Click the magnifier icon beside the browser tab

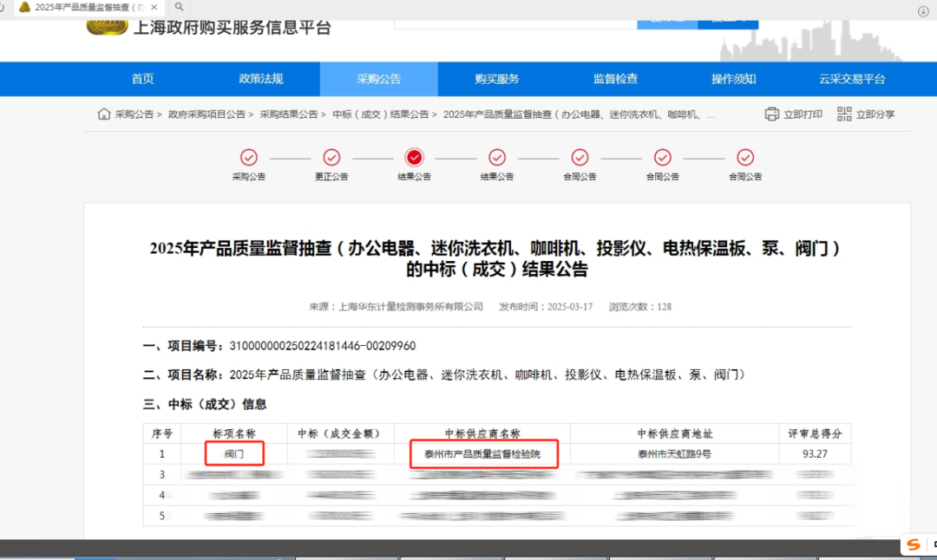pos(178,7)
